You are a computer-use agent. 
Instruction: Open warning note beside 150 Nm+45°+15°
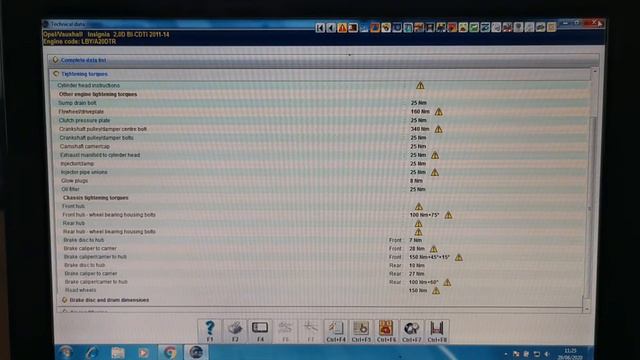pos(458,257)
